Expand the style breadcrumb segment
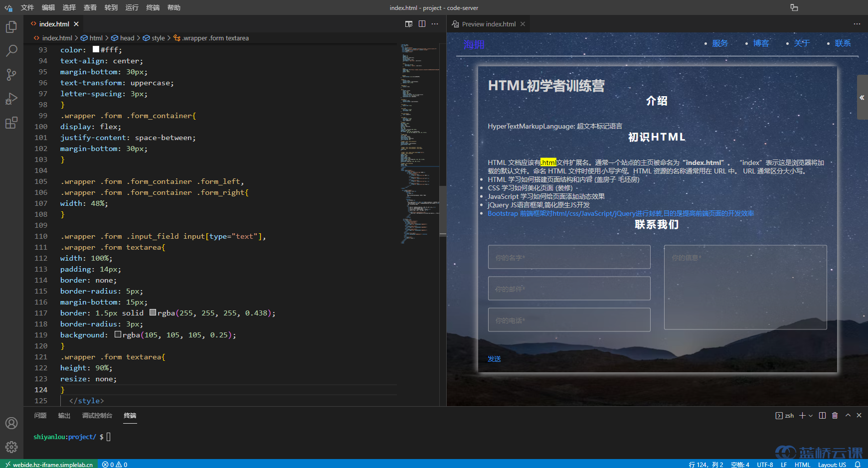 (158, 38)
